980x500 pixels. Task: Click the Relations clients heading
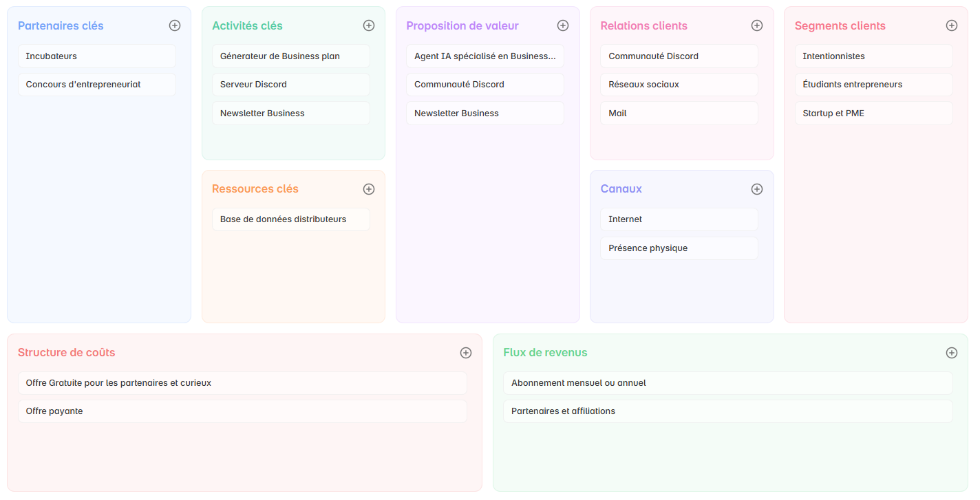644,26
